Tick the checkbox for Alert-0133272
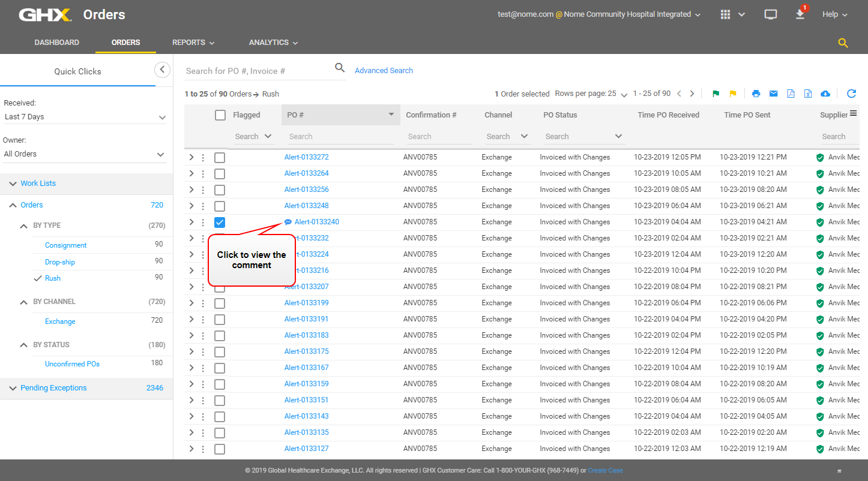 click(x=220, y=158)
